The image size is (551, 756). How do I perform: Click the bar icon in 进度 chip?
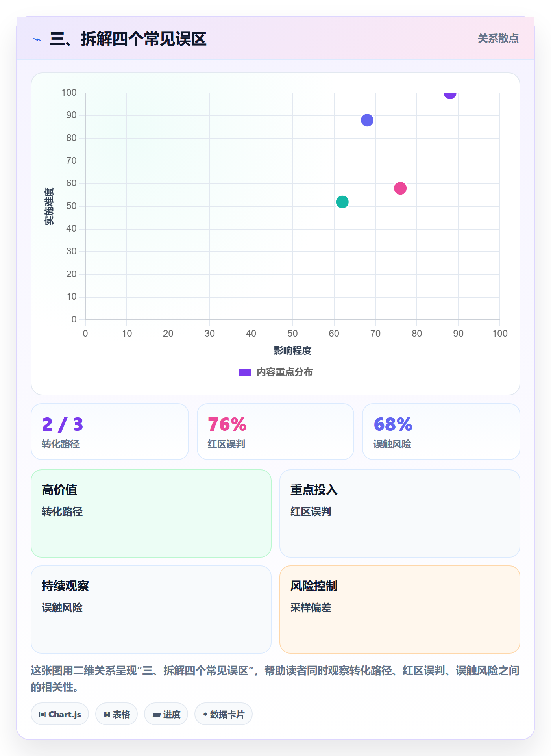156,715
